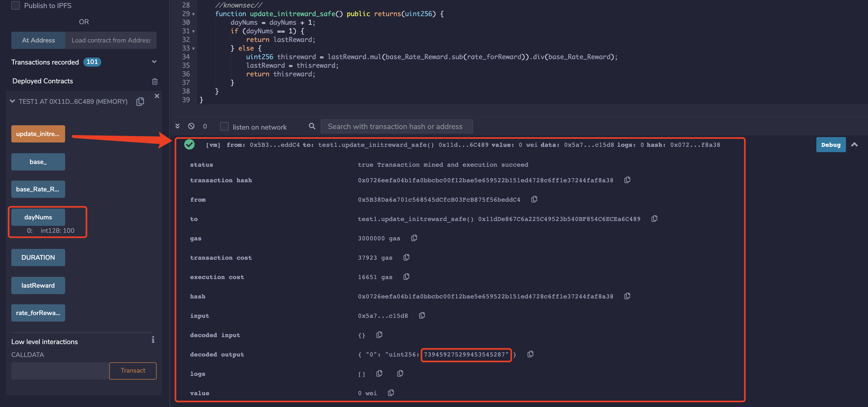Call the update_initre... function button
This screenshot has height=407, width=868.
(x=38, y=134)
